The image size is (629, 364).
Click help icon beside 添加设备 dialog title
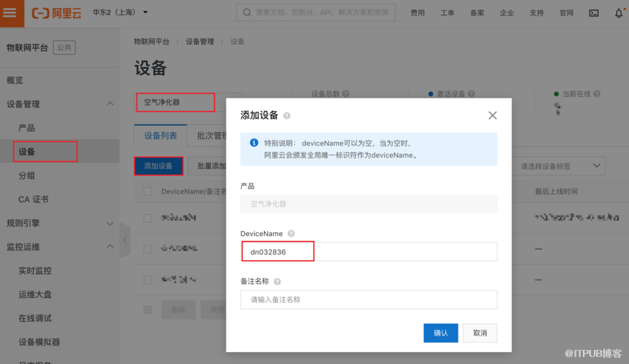click(x=287, y=116)
